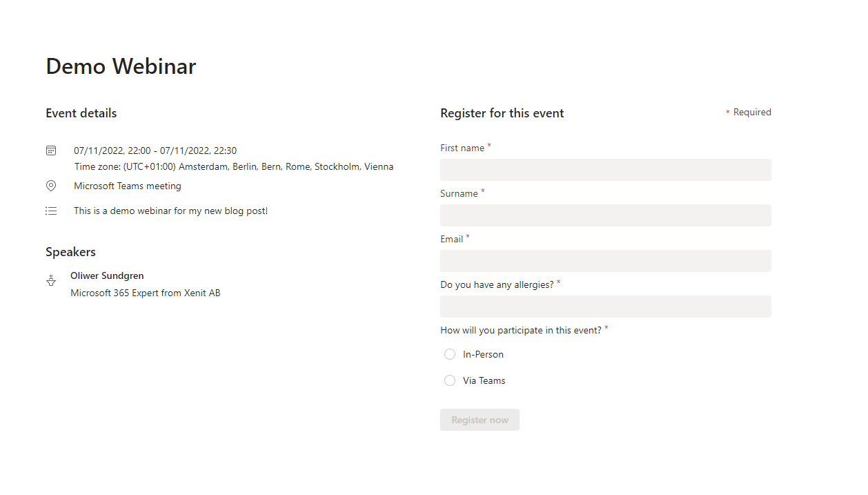Click into the First name input field
The width and height of the screenshot is (868, 495).
click(605, 169)
